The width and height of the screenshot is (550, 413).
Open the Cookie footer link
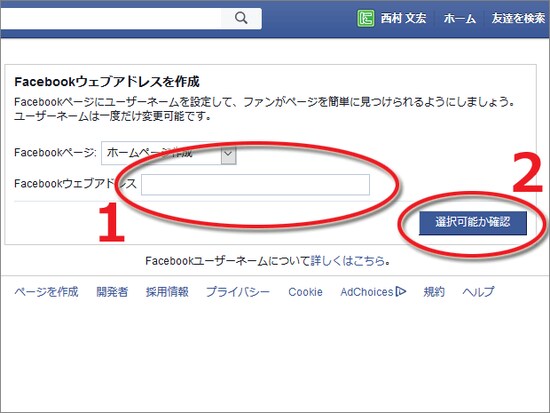(x=305, y=292)
